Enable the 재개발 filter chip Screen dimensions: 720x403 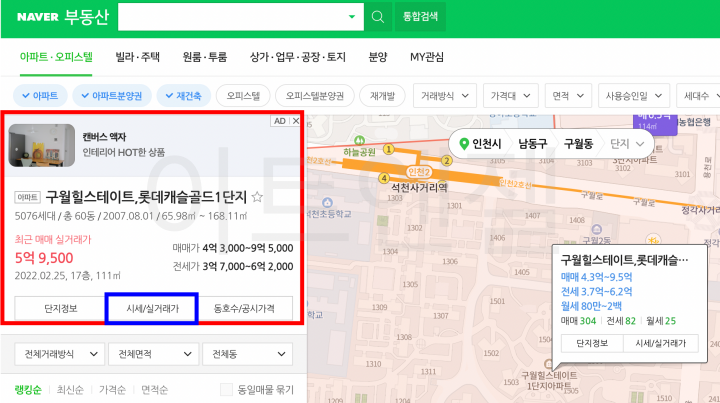pos(382,96)
